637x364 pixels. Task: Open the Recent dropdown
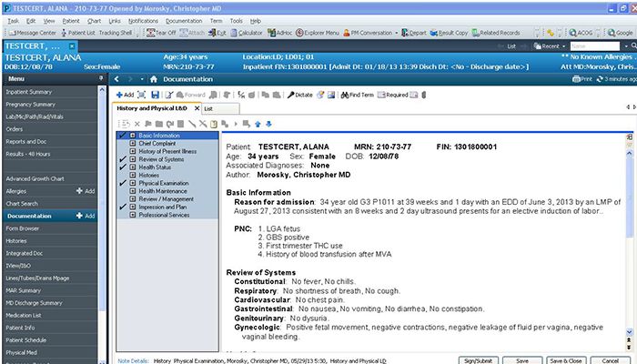pos(549,45)
